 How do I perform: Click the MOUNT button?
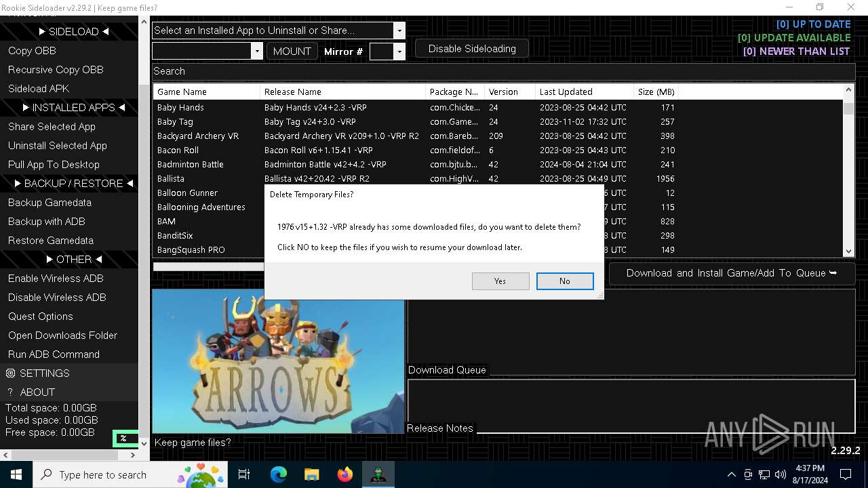point(292,51)
